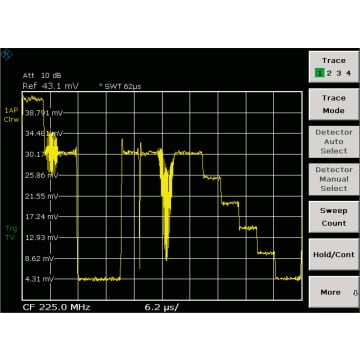The height and width of the screenshot is (360, 360).
Task: Select trace number 3
Action: pos(339,73)
